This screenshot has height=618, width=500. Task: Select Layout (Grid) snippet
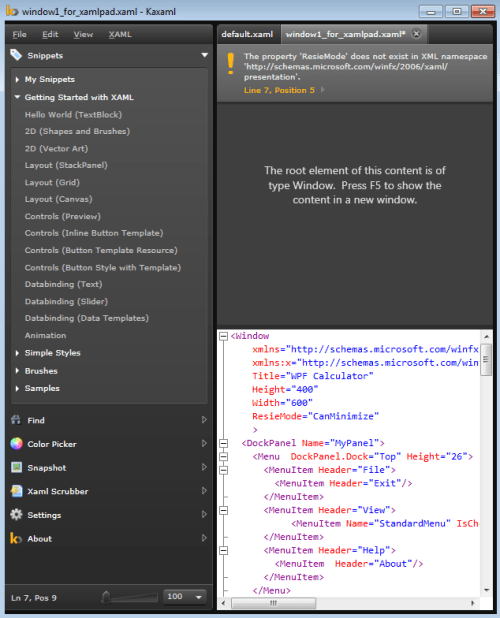point(52,182)
